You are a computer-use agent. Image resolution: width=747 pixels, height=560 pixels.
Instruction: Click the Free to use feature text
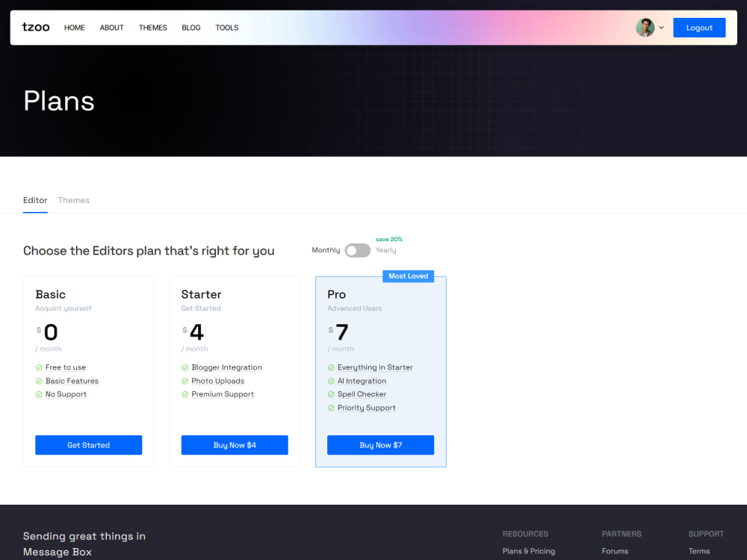(x=66, y=367)
